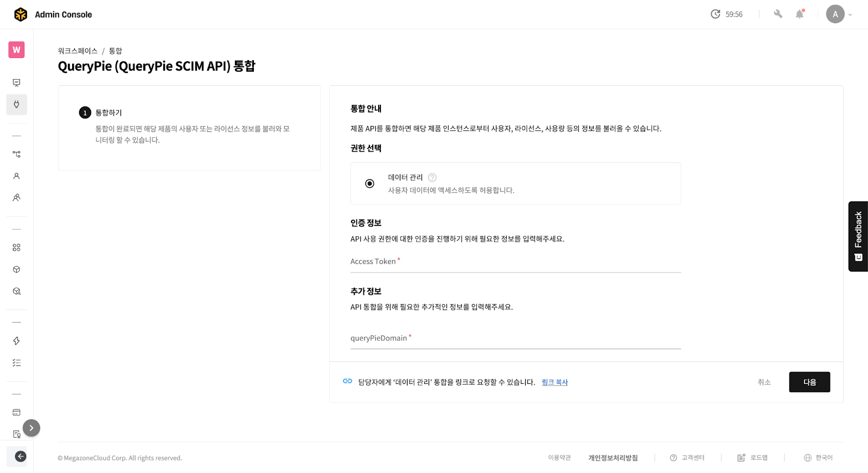Click the 권한 선택 heading

click(366, 148)
